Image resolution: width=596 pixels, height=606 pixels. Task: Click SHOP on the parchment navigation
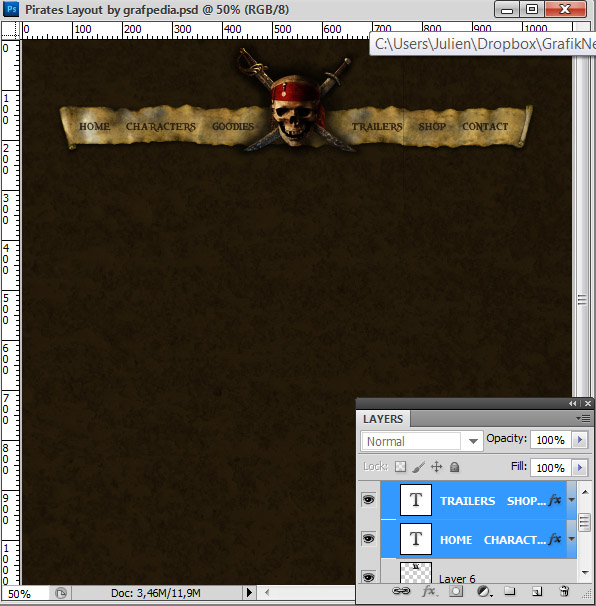point(432,126)
